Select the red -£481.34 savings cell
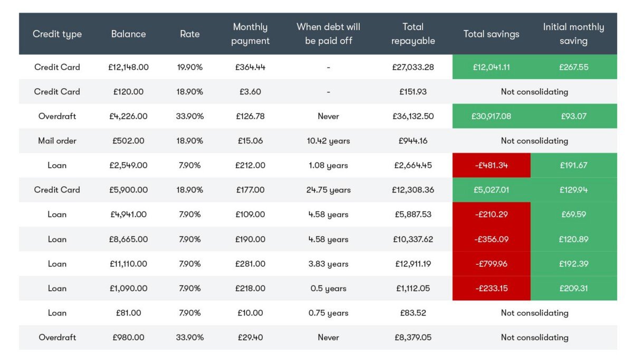633x364 pixels. point(491,165)
